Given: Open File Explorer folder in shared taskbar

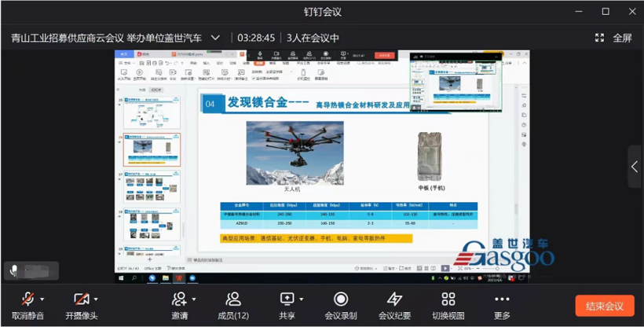Looking at the screenshot, I should [x=165, y=278].
